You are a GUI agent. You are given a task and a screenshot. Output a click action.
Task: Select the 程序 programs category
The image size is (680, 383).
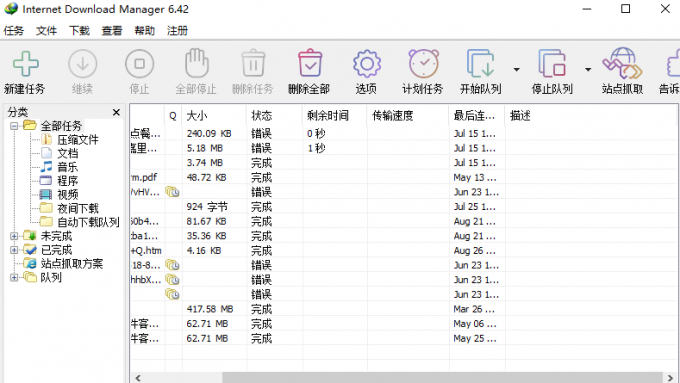click(68, 181)
